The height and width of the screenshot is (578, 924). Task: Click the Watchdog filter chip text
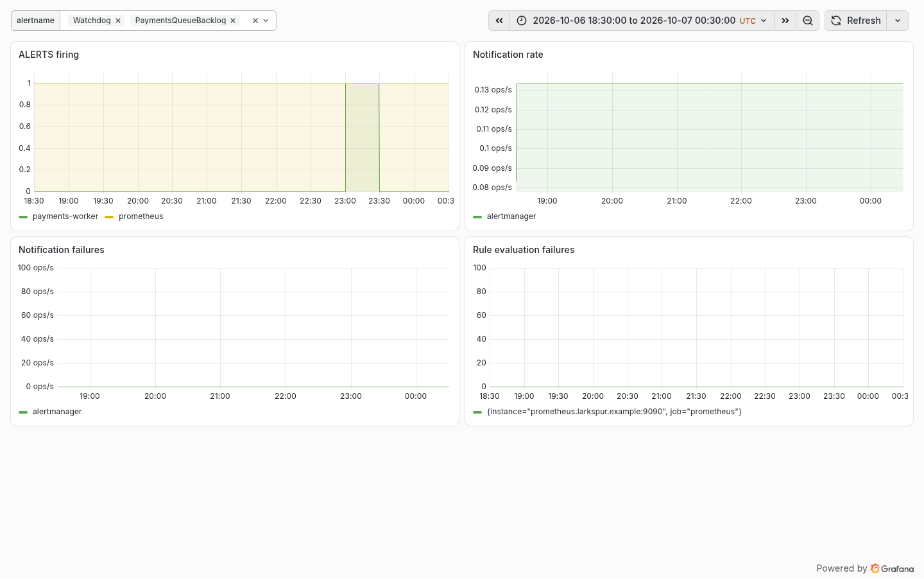click(x=92, y=21)
